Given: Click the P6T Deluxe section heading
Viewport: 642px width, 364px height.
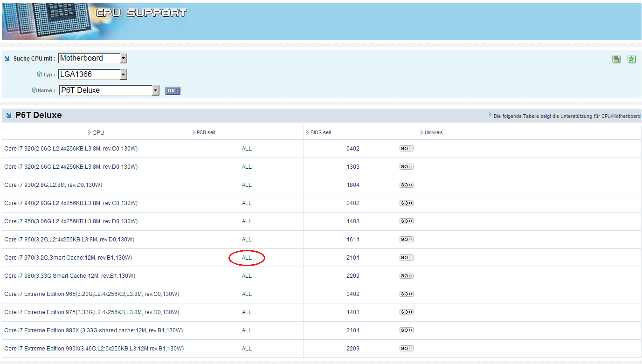Looking at the screenshot, I should tap(39, 115).
